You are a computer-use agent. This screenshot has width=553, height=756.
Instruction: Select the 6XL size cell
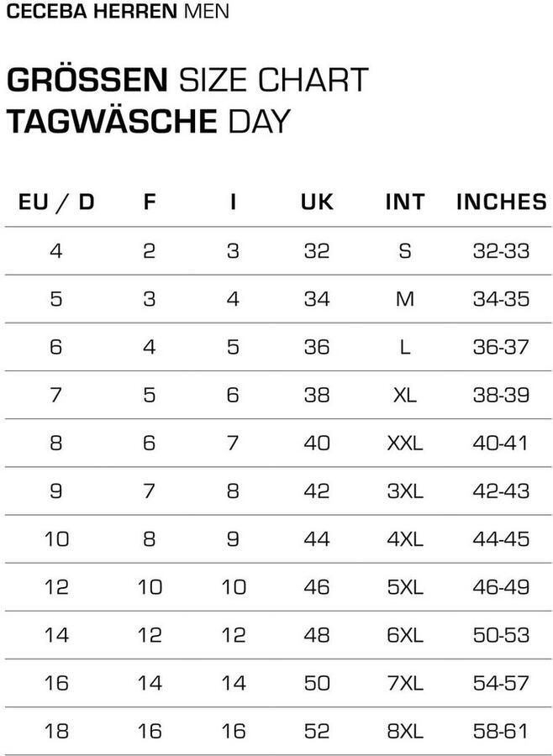(405, 635)
